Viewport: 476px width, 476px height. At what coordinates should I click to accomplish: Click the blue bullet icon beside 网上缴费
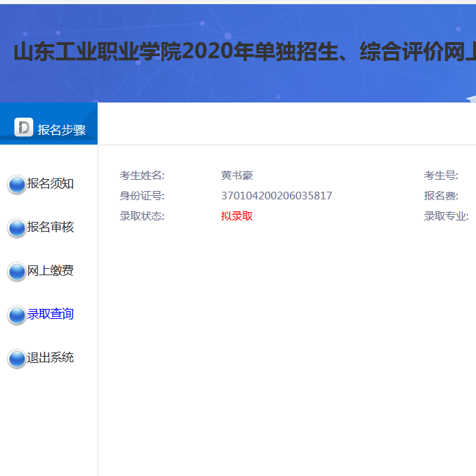pos(17,272)
